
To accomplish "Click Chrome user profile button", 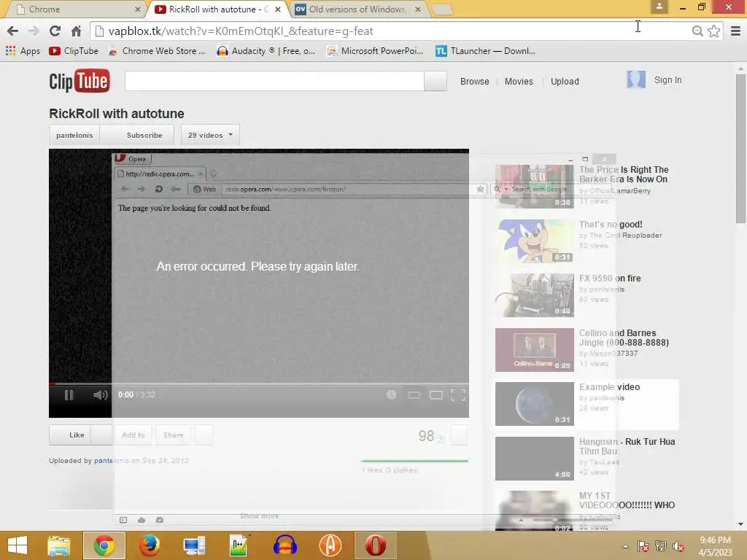I will (x=659, y=7).
